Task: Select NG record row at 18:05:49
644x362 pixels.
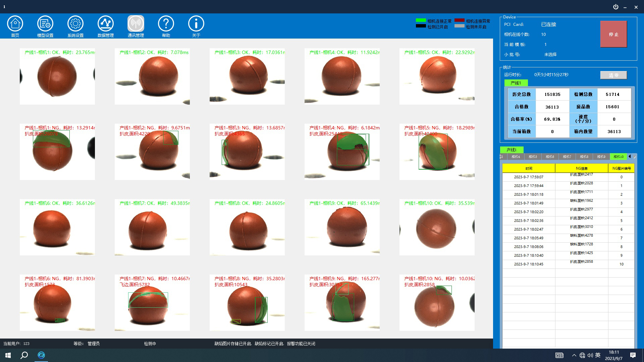Action: [529, 238]
